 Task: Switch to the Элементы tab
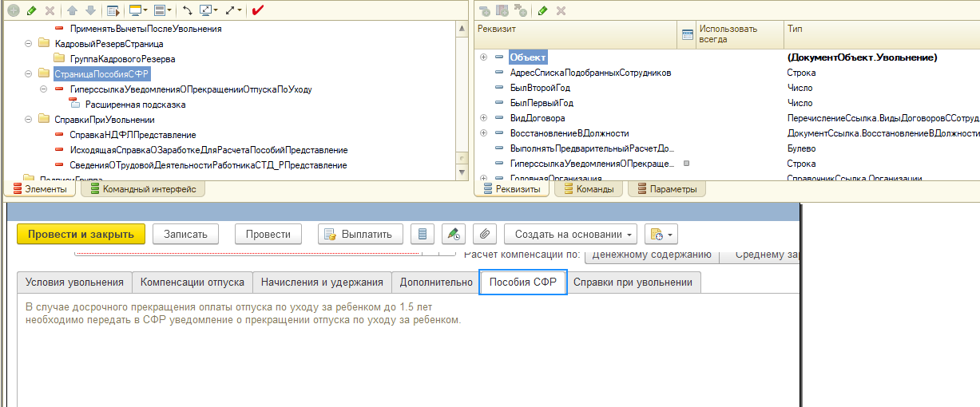(x=40, y=189)
